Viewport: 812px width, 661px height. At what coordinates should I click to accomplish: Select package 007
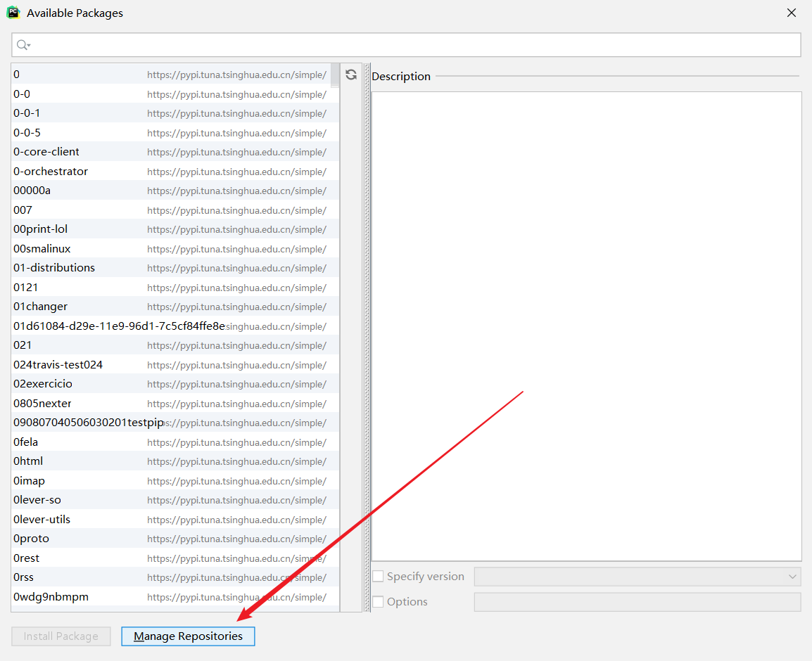(175, 210)
